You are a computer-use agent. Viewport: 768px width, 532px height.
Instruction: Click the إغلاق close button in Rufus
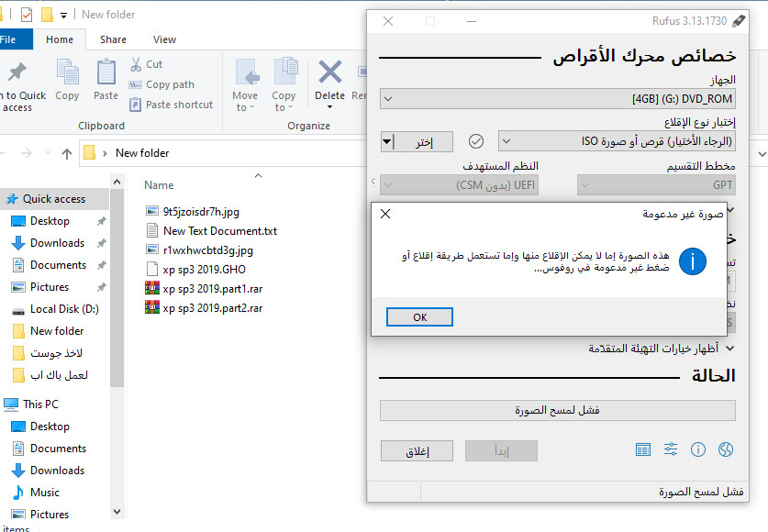pos(417,451)
